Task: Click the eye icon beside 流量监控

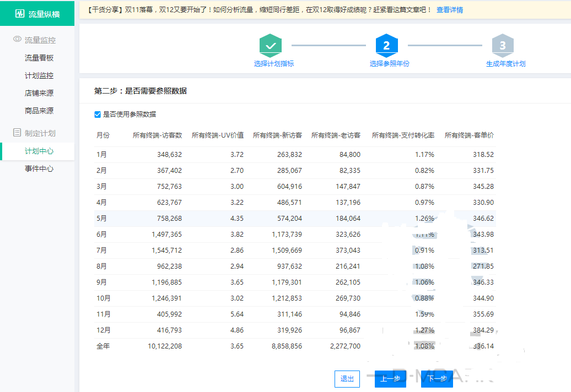Action: pyautogui.click(x=17, y=40)
